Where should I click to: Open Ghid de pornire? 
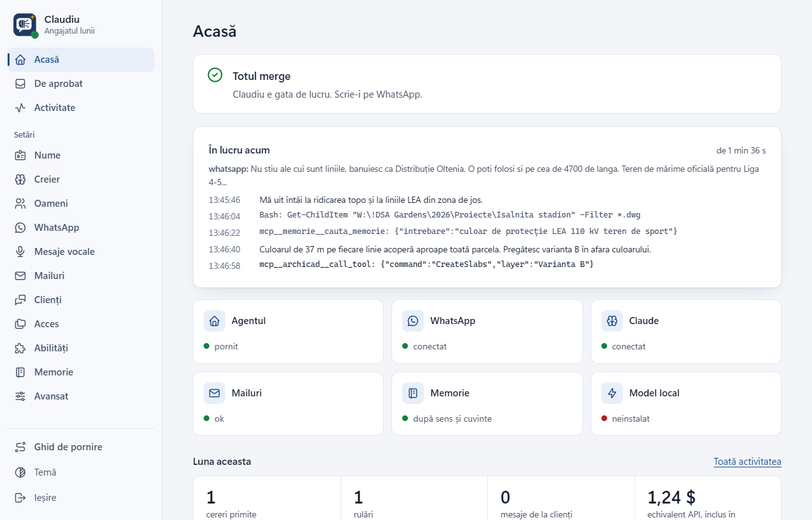pos(81,447)
